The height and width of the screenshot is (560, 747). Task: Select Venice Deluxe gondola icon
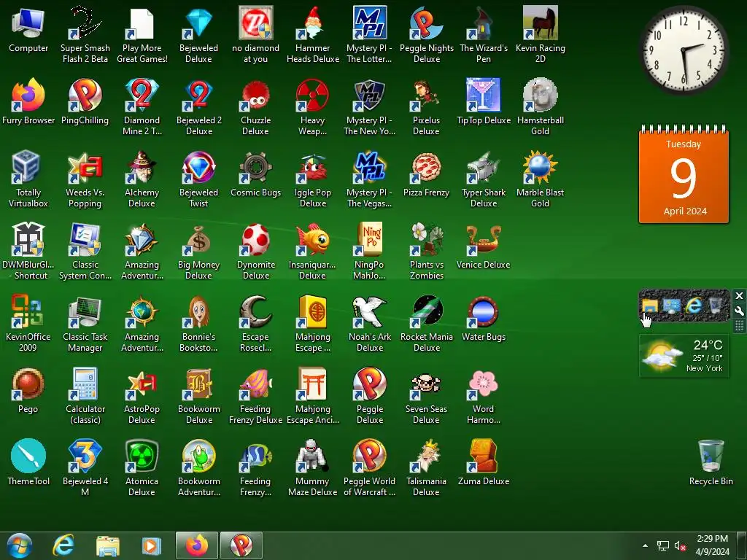pyautogui.click(x=484, y=239)
